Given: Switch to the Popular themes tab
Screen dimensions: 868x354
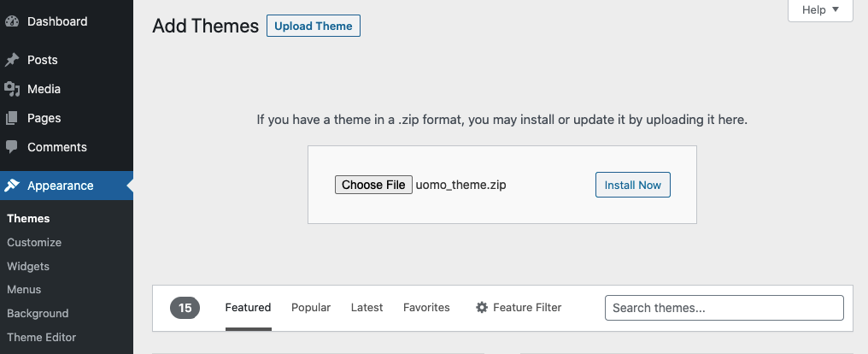Looking at the screenshot, I should point(311,308).
